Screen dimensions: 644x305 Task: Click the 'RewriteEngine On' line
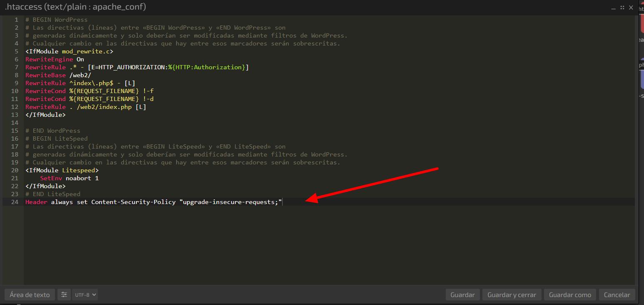click(55, 59)
